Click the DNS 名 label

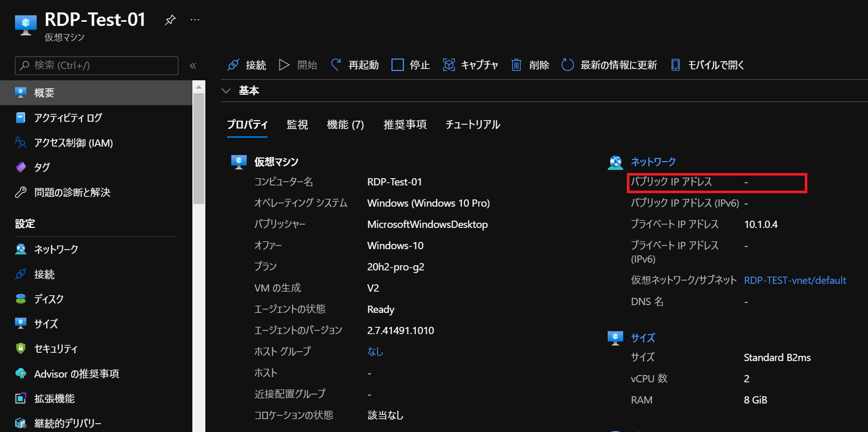point(647,302)
